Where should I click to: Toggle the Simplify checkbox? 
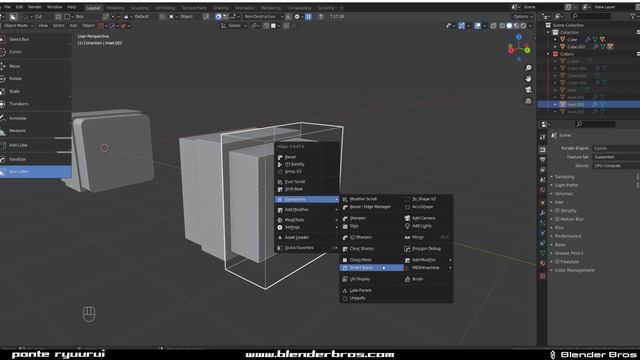(557, 211)
